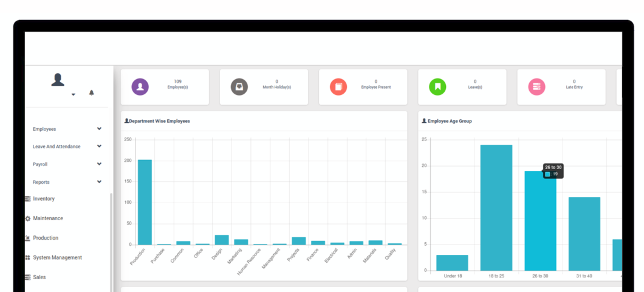Open the Sales module

click(x=39, y=277)
